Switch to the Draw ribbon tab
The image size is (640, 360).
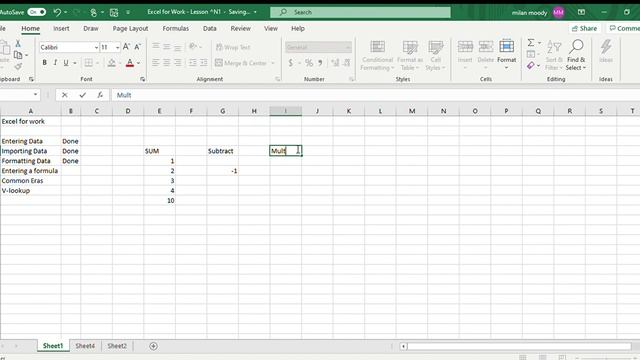[91, 29]
